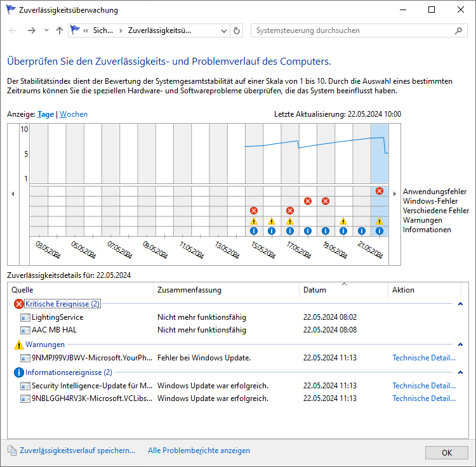Click the search magnifier icon
The image size is (476, 467).
pos(459,30)
